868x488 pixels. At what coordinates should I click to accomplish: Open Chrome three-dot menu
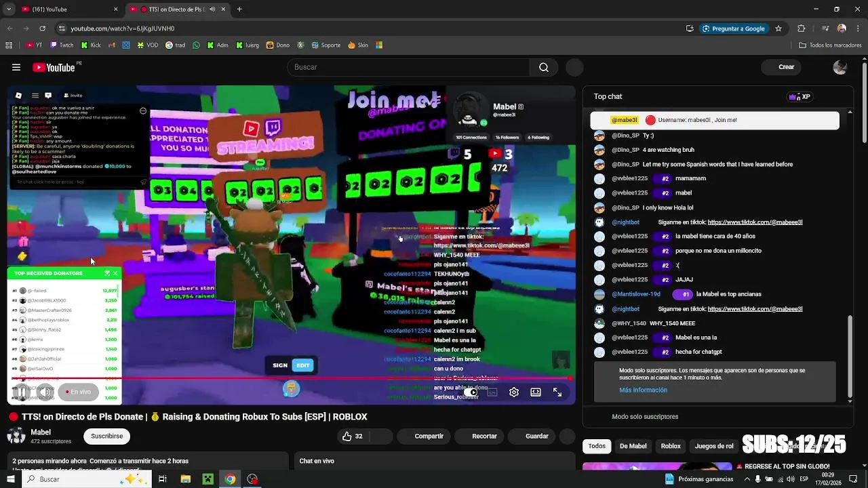[x=859, y=28]
